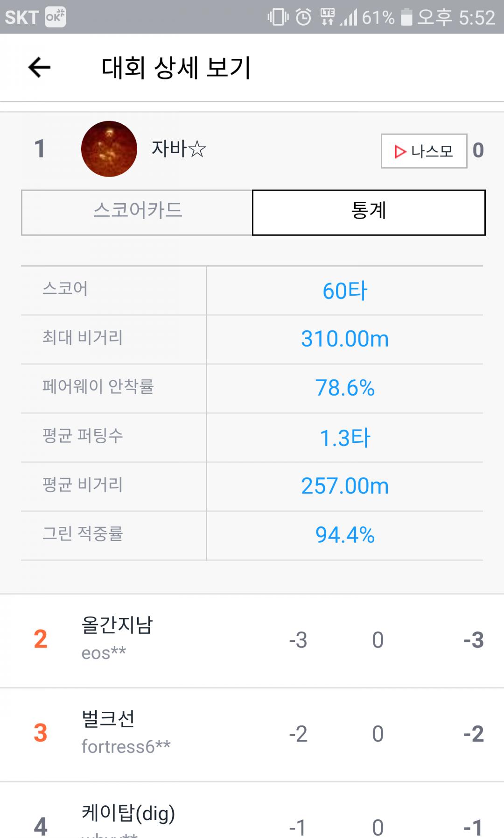
Task: Tap the alarm clock status icon
Action: coord(303,18)
